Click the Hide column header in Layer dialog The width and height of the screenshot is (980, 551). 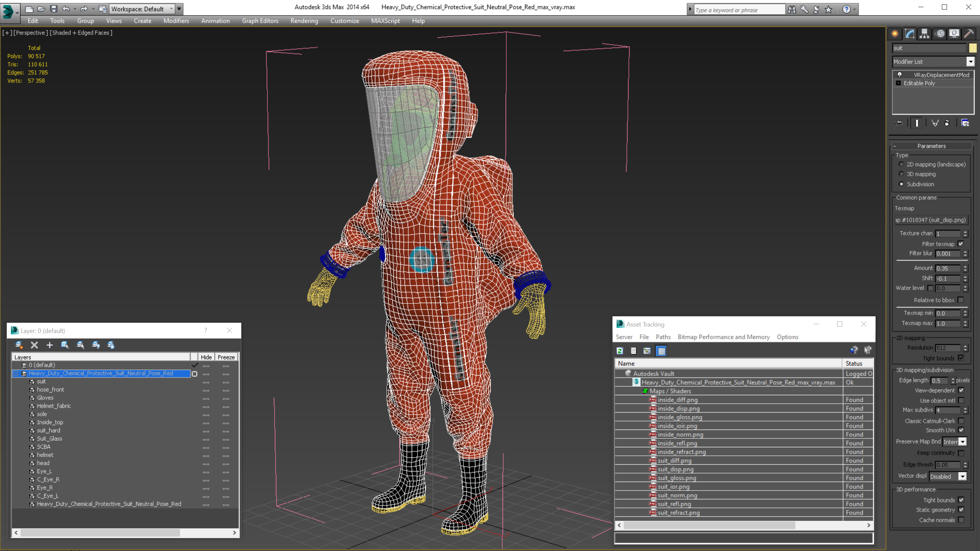point(206,357)
